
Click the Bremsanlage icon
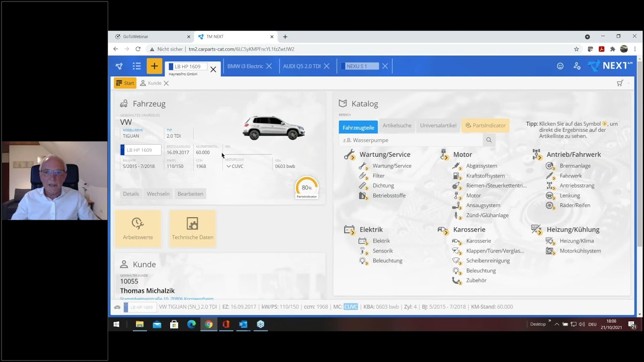[x=550, y=166]
